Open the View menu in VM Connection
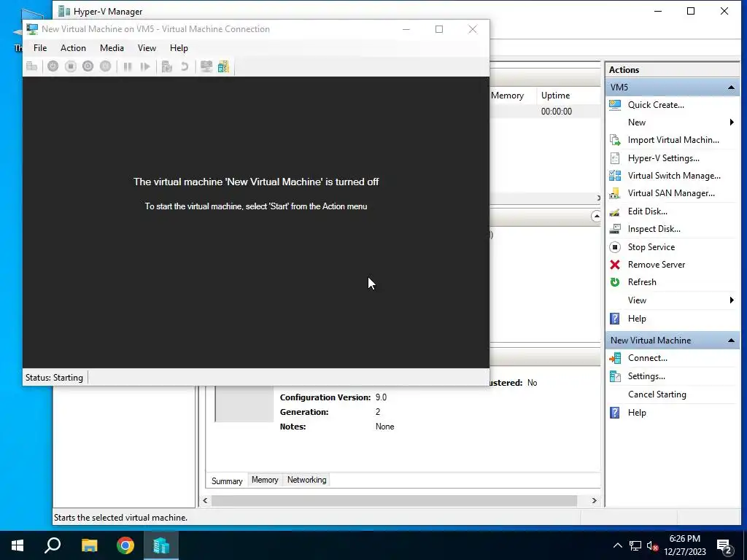 click(x=147, y=48)
